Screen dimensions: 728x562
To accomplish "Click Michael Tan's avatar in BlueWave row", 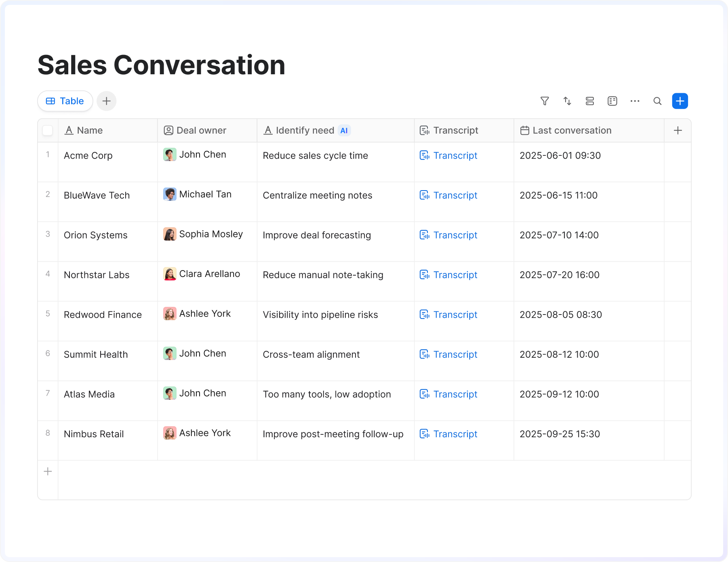I will [x=170, y=194].
